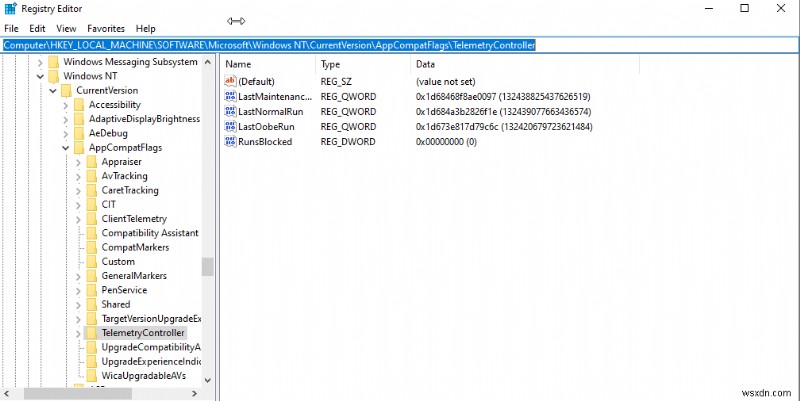Screen dimensions: 800x401
Task: Click the WicaUpgradableAVs folder icon
Action: (92, 376)
